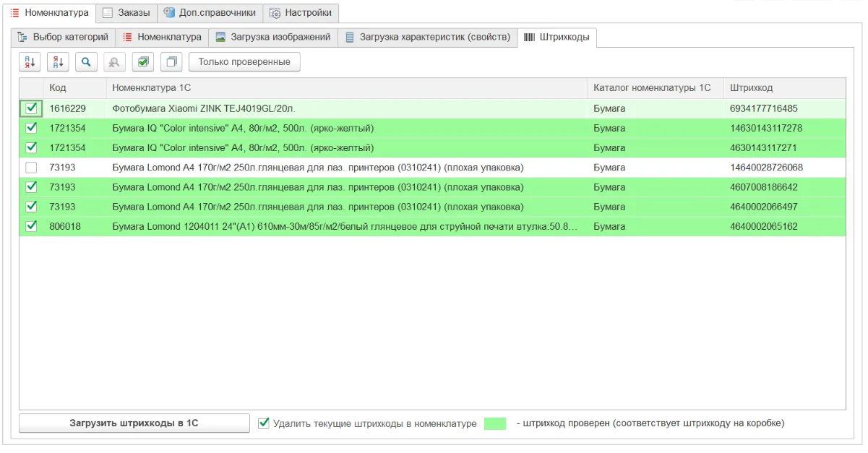Open the Номенклатура sub-tab
Image resolution: width=868 pixels, height=453 pixels.
pyautogui.click(x=162, y=37)
